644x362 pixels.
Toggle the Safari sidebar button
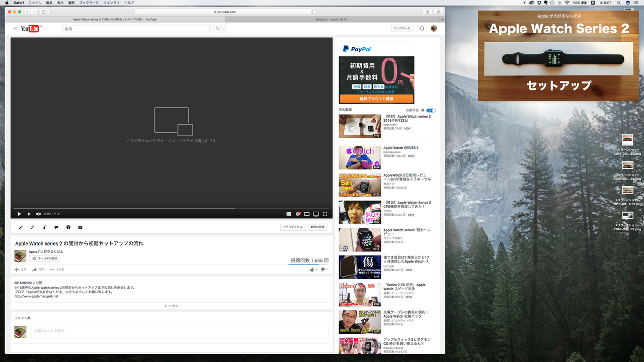pyautogui.click(x=44, y=12)
